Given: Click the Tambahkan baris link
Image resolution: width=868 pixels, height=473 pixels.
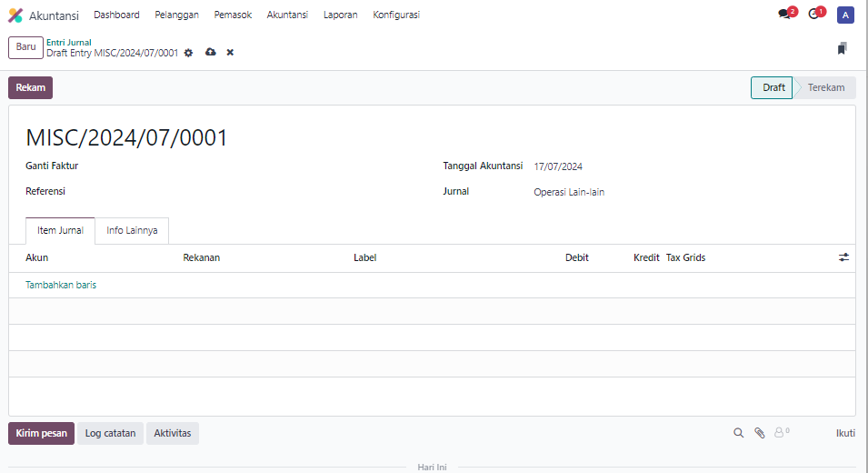Looking at the screenshot, I should tap(61, 285).
